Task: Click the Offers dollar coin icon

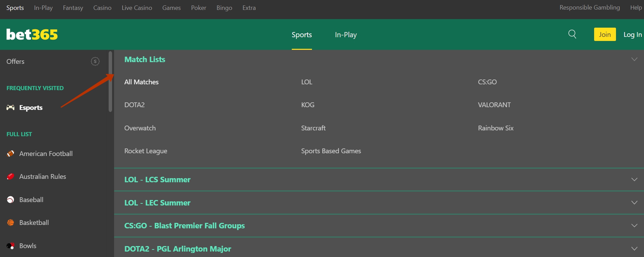Action: 95,61
